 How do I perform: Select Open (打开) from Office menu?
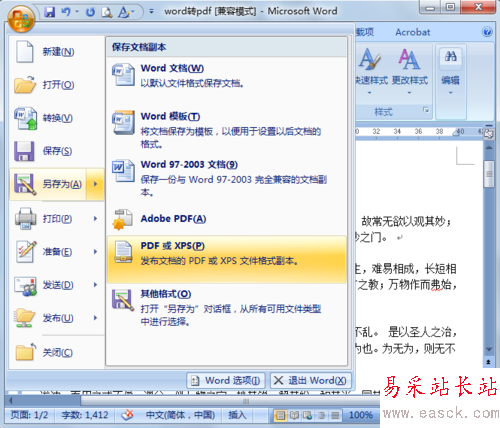(x=57, y=85)
